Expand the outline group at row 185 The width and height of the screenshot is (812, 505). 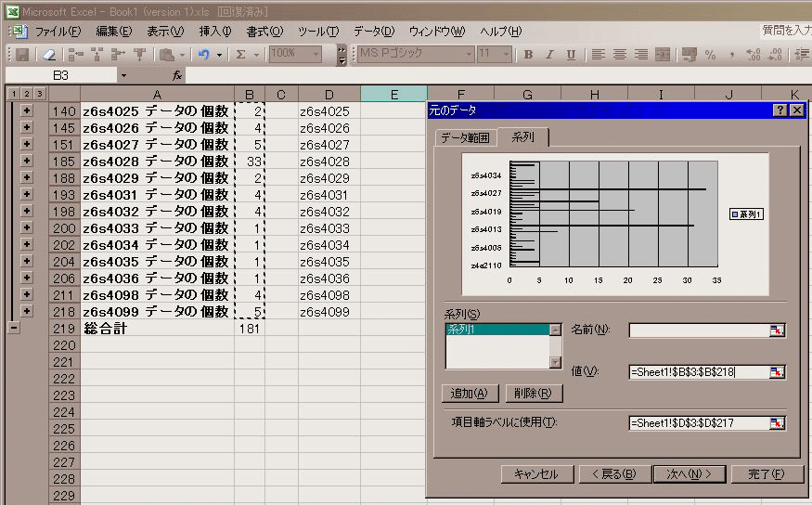pyautogui.click(x=26, y=162)
